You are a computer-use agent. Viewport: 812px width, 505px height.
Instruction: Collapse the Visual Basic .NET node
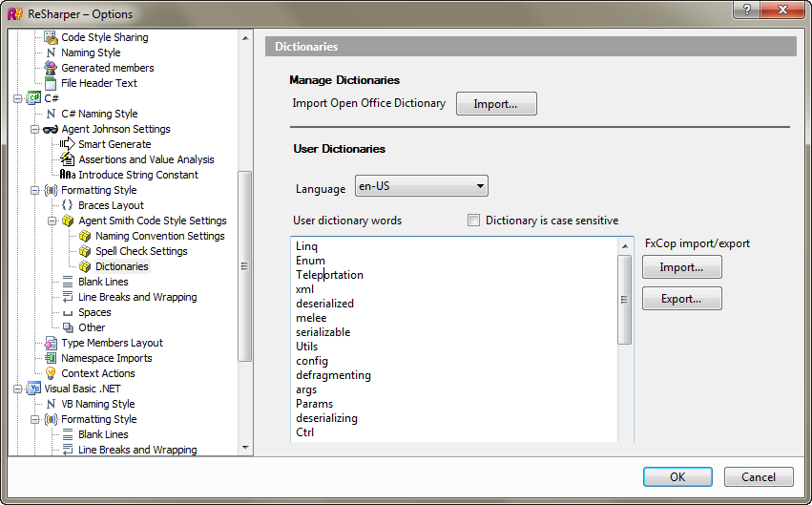17,389
